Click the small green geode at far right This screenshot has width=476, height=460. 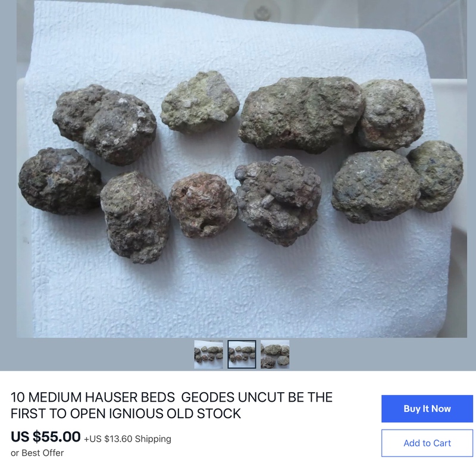(436, 176)
